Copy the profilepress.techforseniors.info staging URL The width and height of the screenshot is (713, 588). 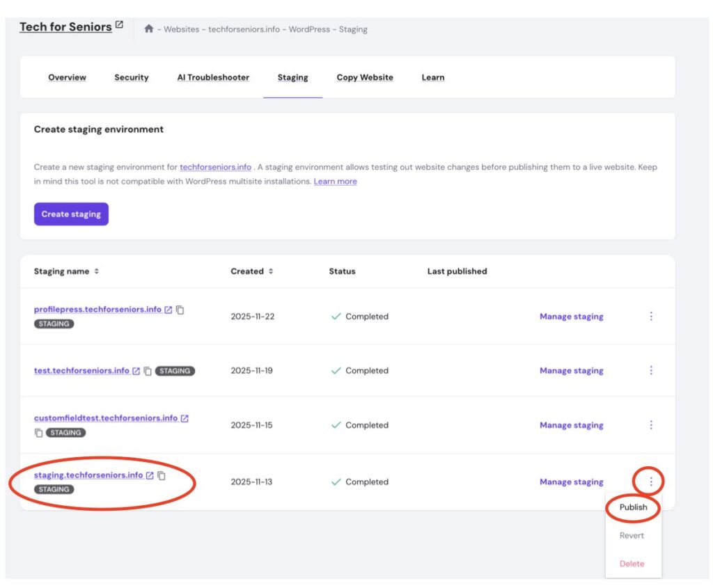[180, 310]
